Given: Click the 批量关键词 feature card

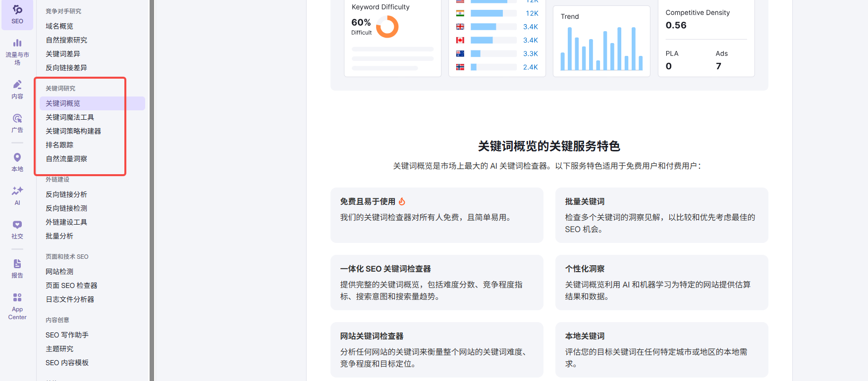Looking at the screenshot, I should tap(662, 215).
